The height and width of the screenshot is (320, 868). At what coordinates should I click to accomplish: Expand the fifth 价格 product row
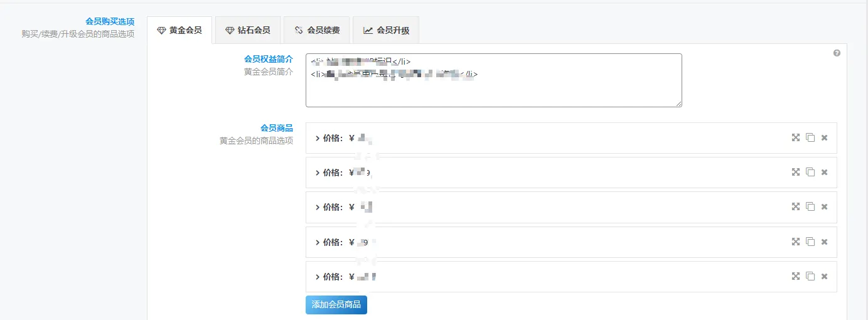tap(571, 277)
